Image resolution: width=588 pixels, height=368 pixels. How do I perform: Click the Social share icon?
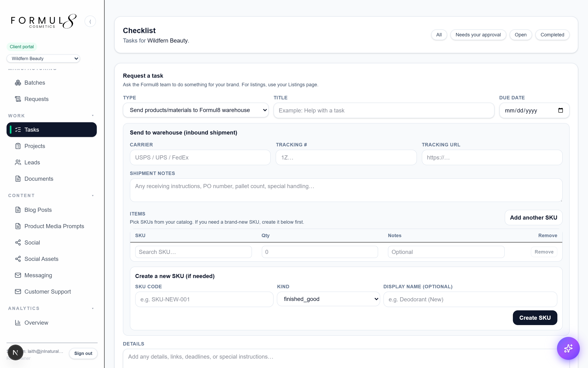point(18,242)
